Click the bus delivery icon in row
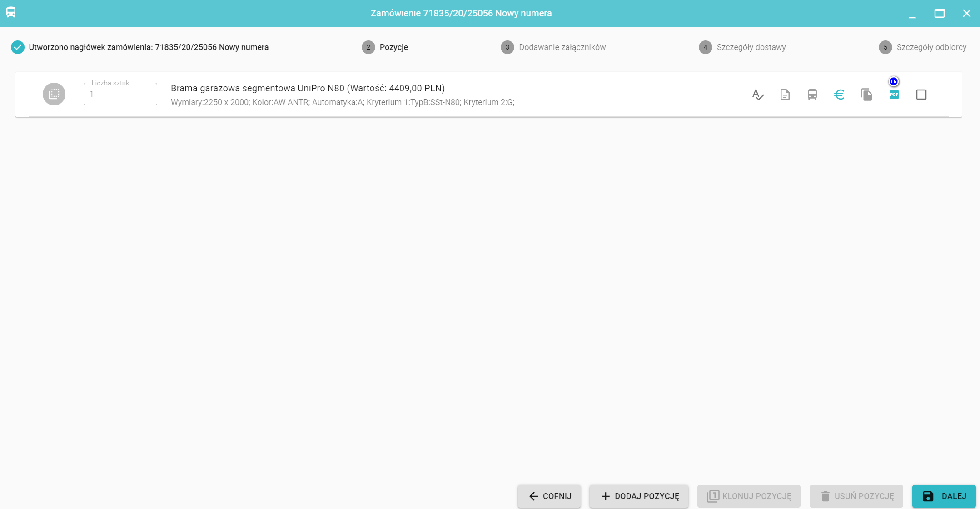The height and width of the screenshot is (509, 980). tap(812, 95)
